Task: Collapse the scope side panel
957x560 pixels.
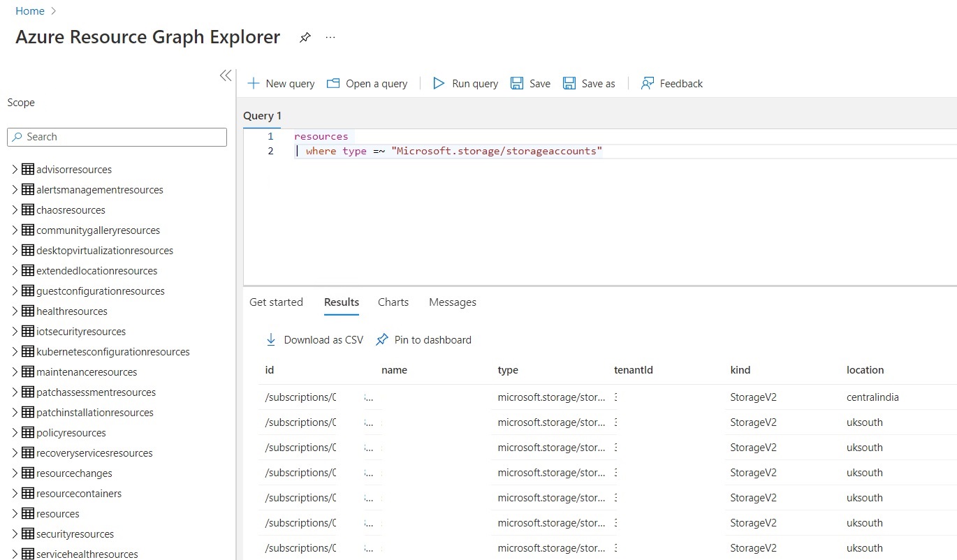Action: (x=226, y=75)
